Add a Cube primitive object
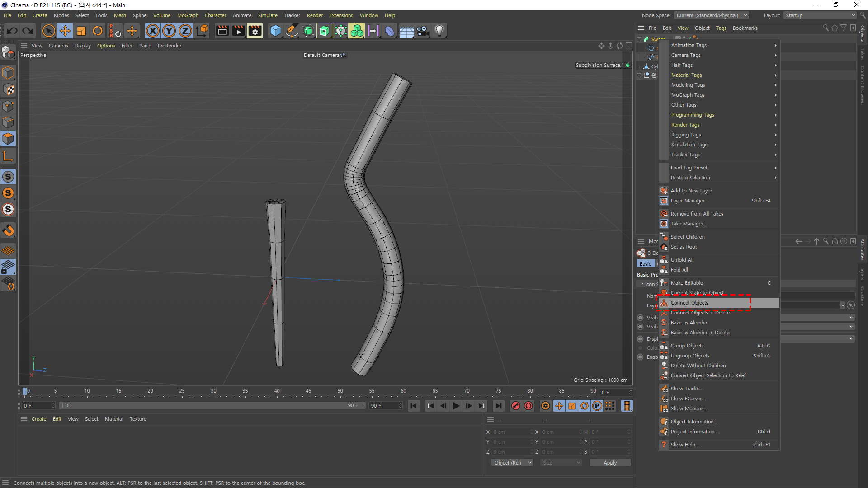868x488 pixels. [275, 31]
